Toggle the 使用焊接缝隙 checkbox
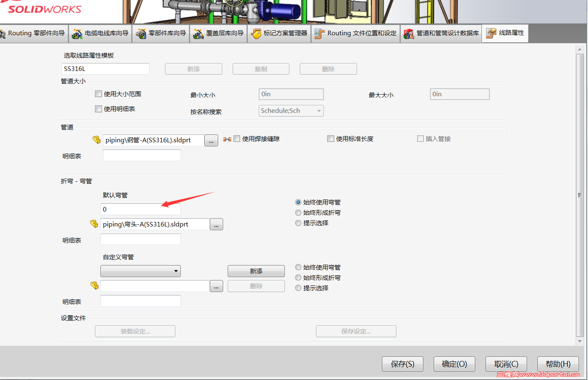 (237, 139)
